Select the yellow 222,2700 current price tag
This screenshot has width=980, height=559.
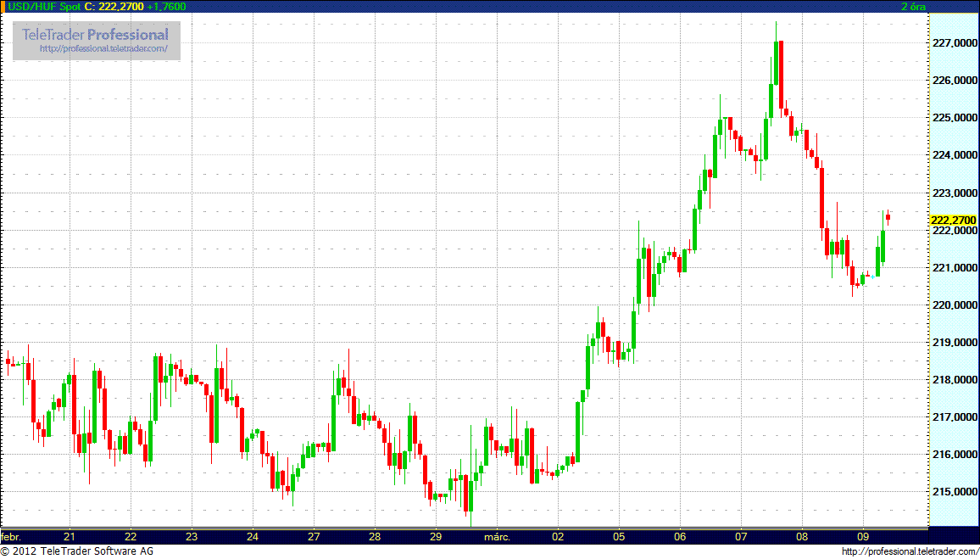point(953,220)
